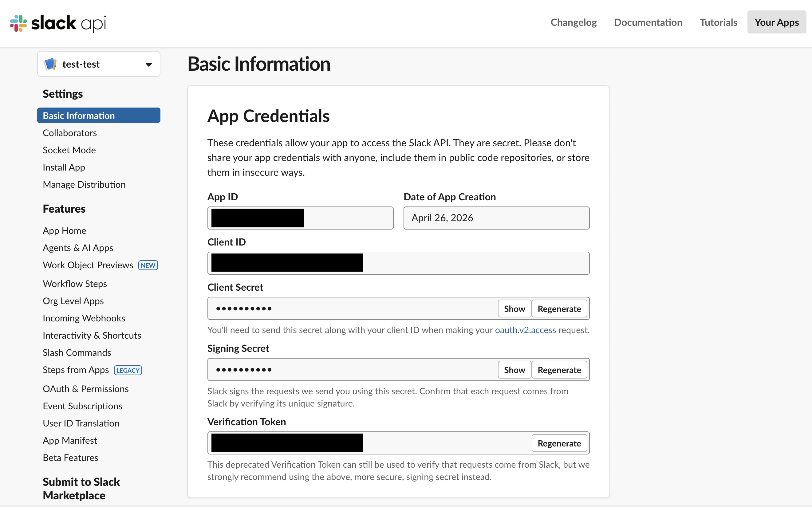Follow the oauth.v2.access link
The width and height of the screenshot is (812, 507).
(525, 330)
